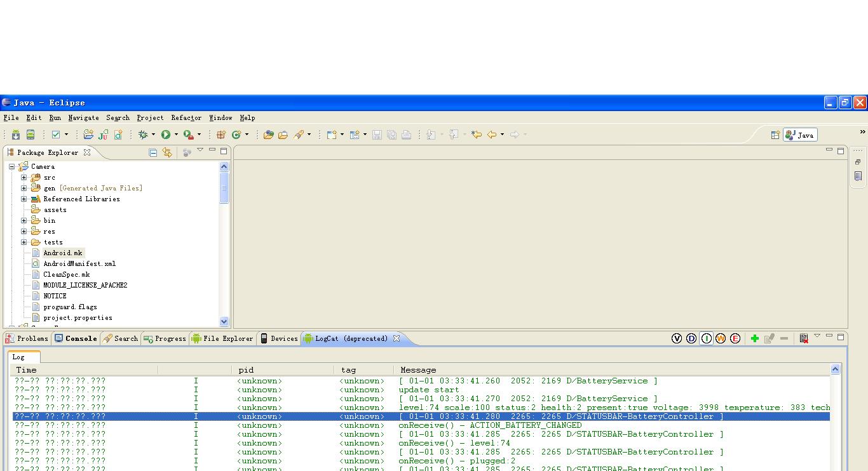Select AndroidManifest.xml in Package Explorer

[79, 264]
